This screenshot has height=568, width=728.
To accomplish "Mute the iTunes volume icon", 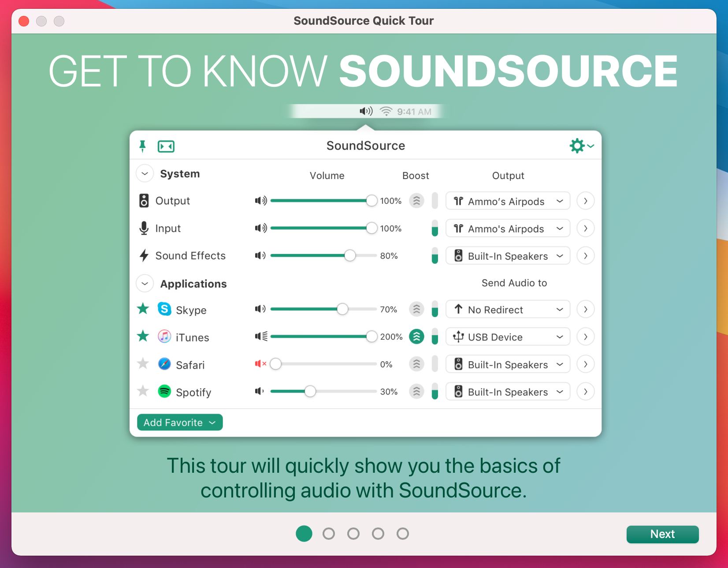I will [x=261, y=336].
